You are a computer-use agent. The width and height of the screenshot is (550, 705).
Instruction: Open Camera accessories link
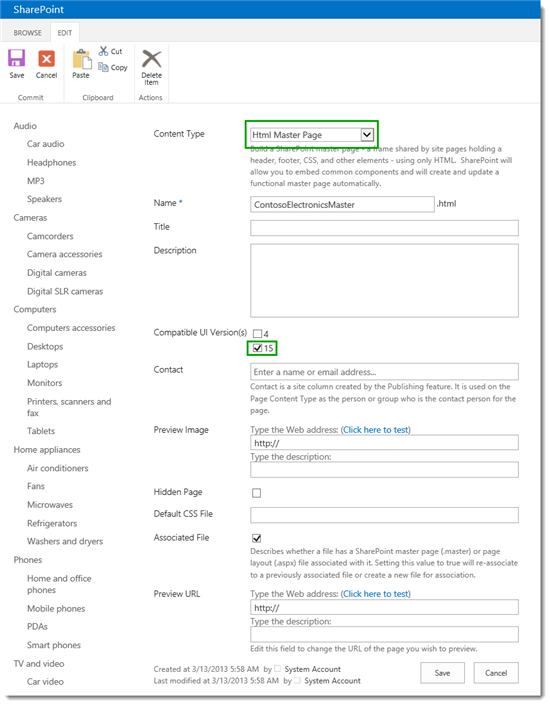pos(64,254)
